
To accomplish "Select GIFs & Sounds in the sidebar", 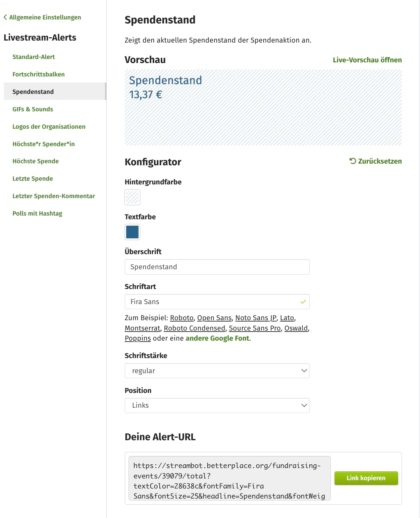I will pyautogui.click(x=33, y=109).
